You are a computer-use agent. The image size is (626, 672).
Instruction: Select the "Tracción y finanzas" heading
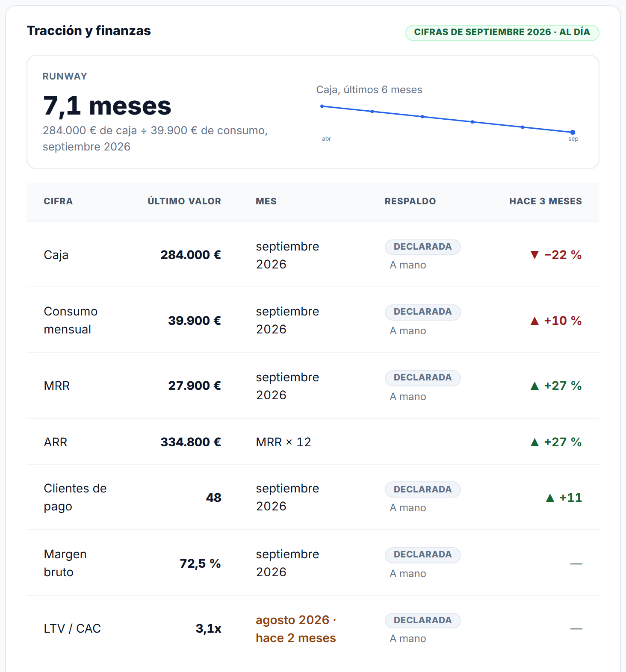coord(89,31)
